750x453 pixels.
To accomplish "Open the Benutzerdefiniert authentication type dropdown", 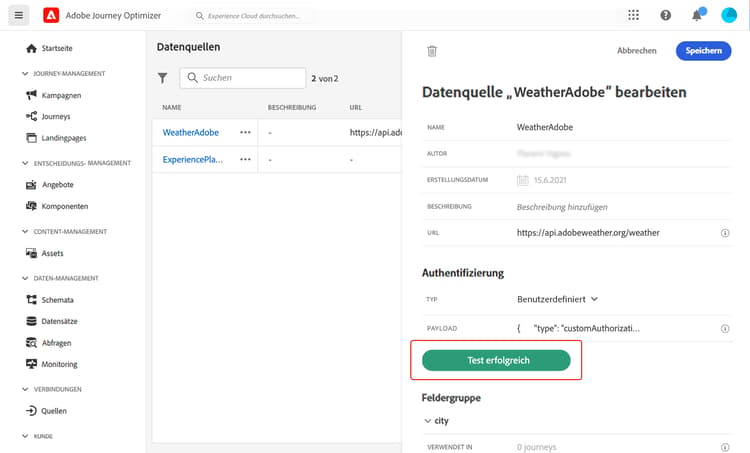I will click(x=557, y=299).
